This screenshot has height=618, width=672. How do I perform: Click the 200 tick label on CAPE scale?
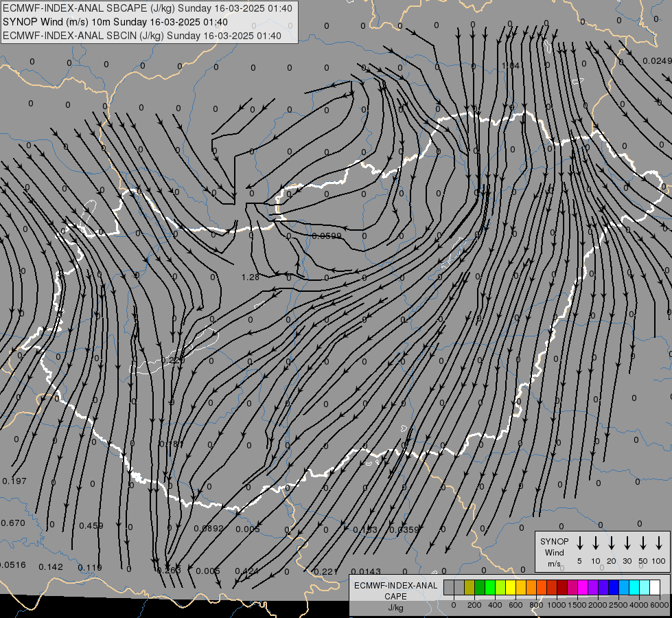[474, 605]
